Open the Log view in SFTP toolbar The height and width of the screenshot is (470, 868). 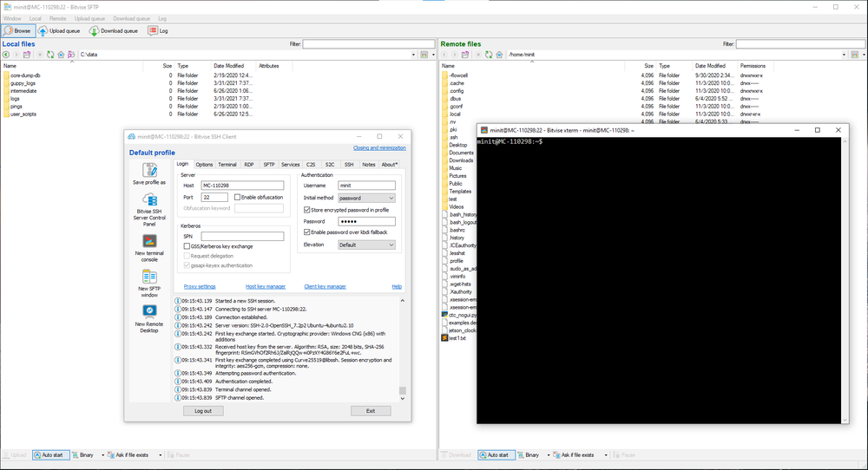coord(158,30)
